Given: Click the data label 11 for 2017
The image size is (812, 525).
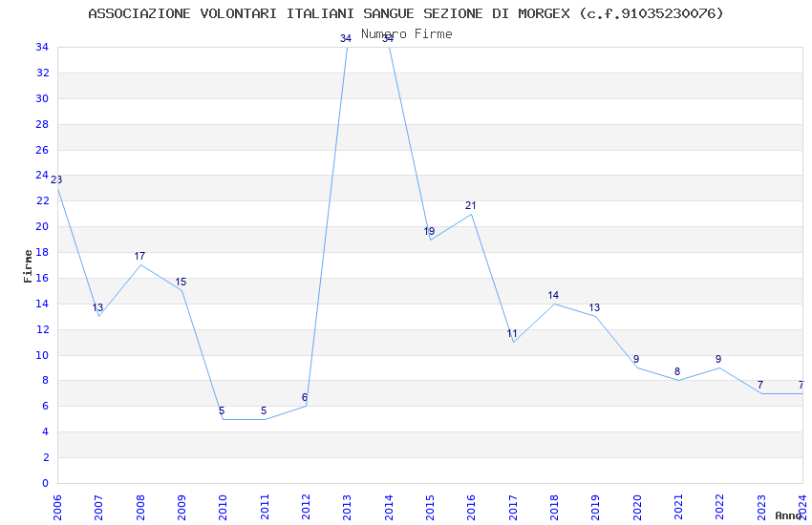Looking at the screenshot, I should [512, 334].
